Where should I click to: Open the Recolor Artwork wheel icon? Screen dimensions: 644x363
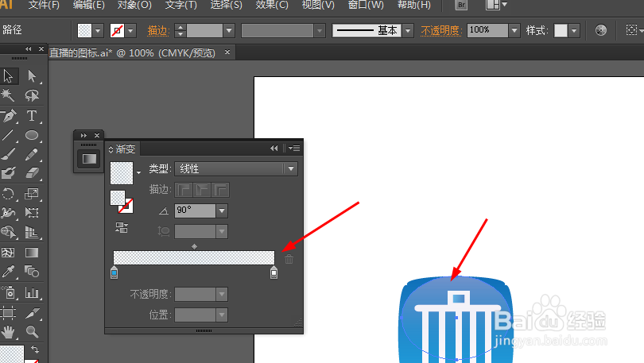pyautogui.click(x=601, y=30)
